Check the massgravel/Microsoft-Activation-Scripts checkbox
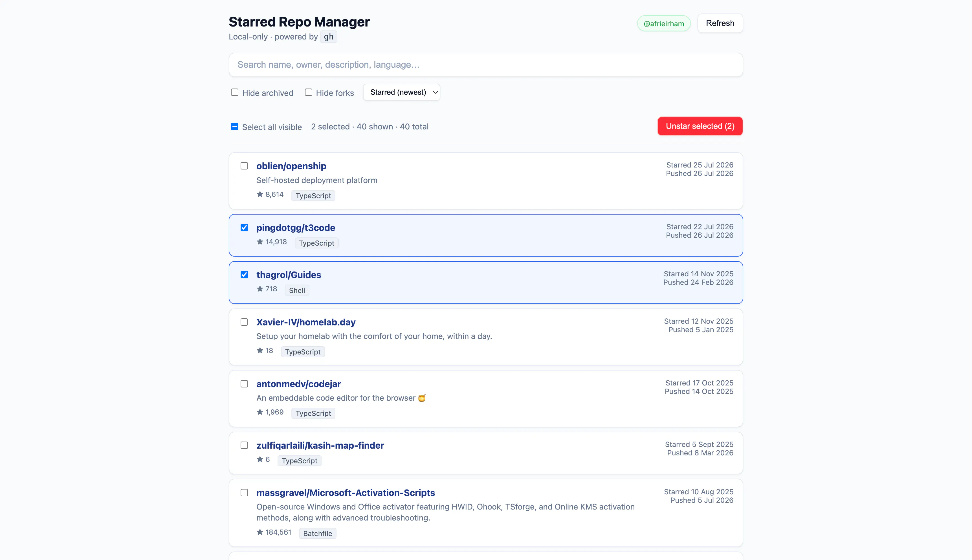Viewport: 972px width, 560px height. click(x=244, y=493)
